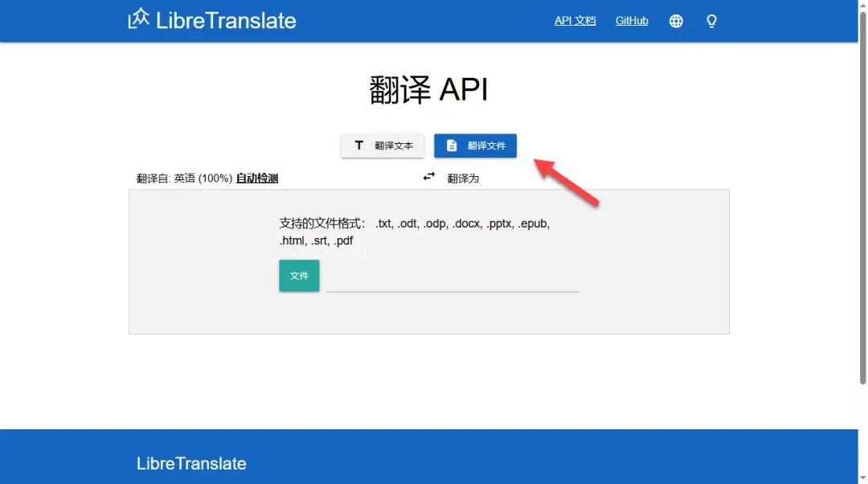The width and height of the screenshot is (868, 484).
Task: Select the 翻译文件 file translation tab
Action: coord(475,146)
